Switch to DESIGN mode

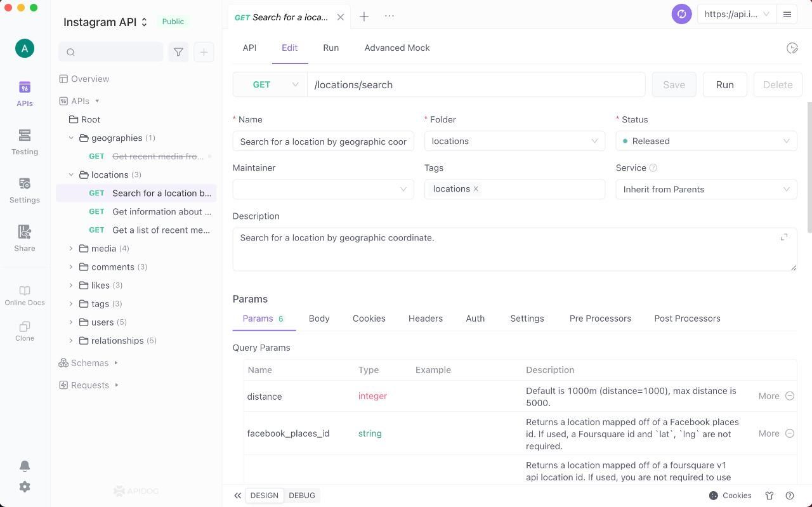pyautogui.click(x=265, y=496)
